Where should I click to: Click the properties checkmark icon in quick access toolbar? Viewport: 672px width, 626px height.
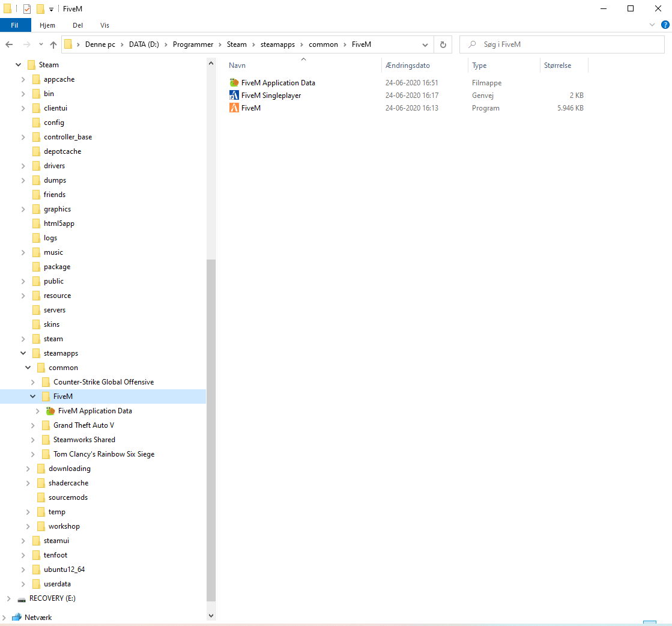pos(26,8)
